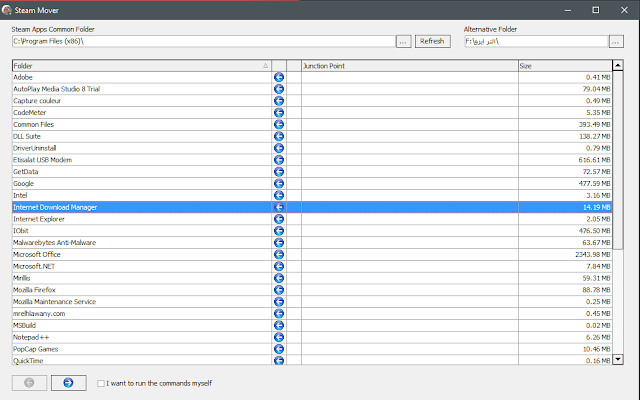The width and height of the screenshot is (640, 400).
Task: Click the arrow icon in PopCap Games row
Action: pyautogui.click(x=279, y=349)
